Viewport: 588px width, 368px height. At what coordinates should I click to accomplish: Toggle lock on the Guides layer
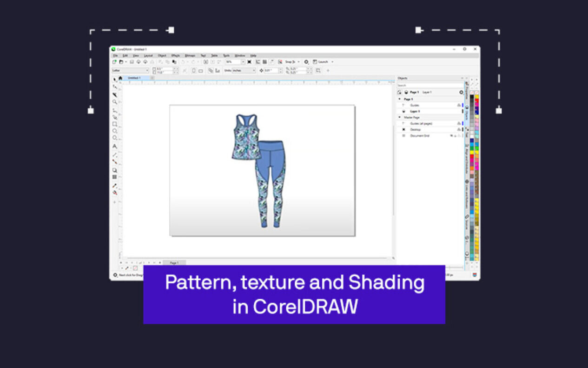tap(459, 105)
